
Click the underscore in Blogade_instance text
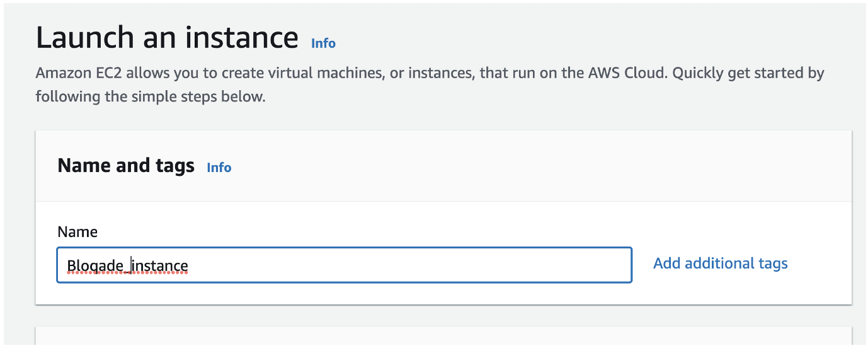(127, 272)
